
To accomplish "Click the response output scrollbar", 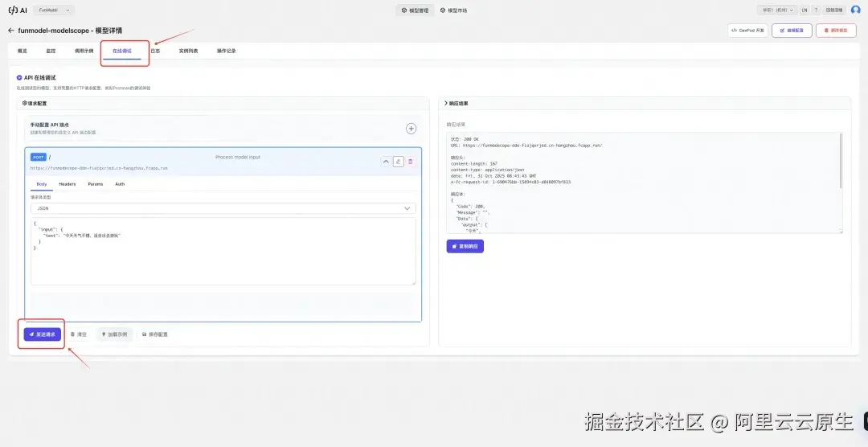I will click(841, 161).
